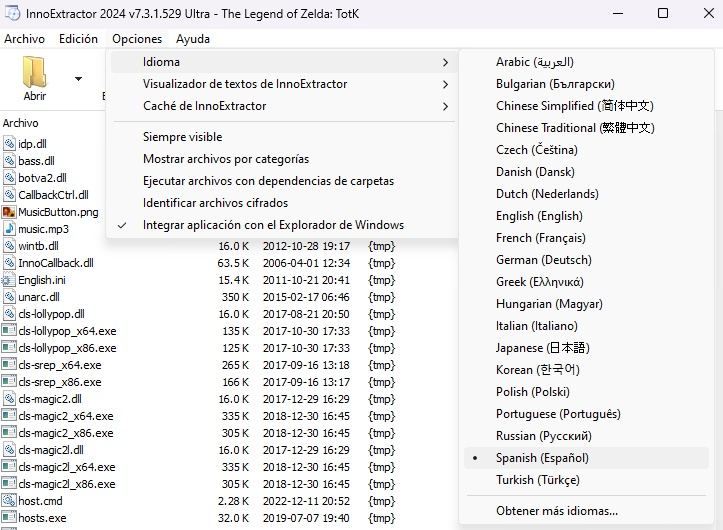This screenshot has height=530, width=723.
Task: Expand Visualizador de textos de InnoExtractor submenu
Action: tap(284, 84)
